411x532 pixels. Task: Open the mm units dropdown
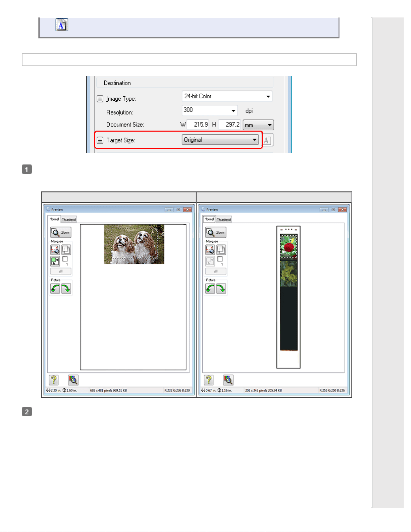[x=258, y=125]
